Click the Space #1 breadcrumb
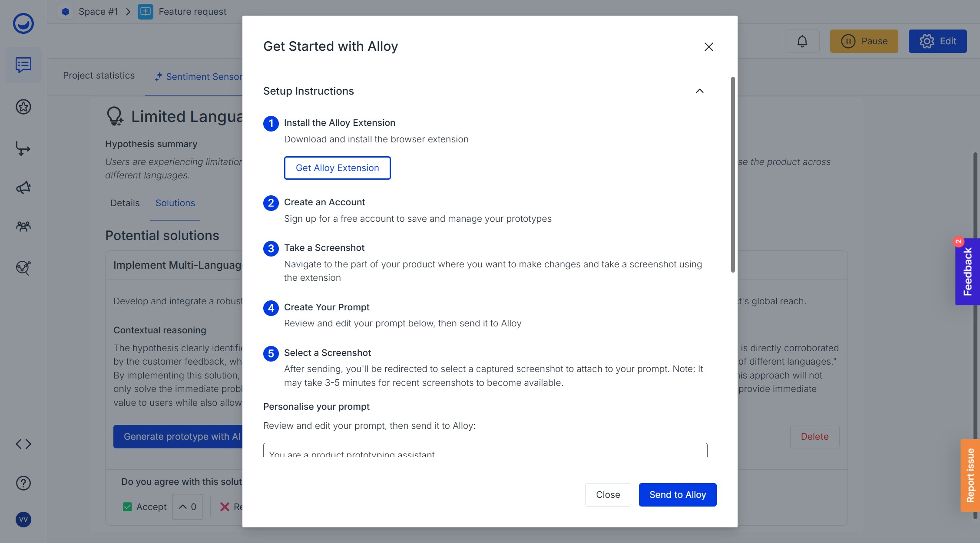Viewport: 980px width, 543px height. pos(98,12)
